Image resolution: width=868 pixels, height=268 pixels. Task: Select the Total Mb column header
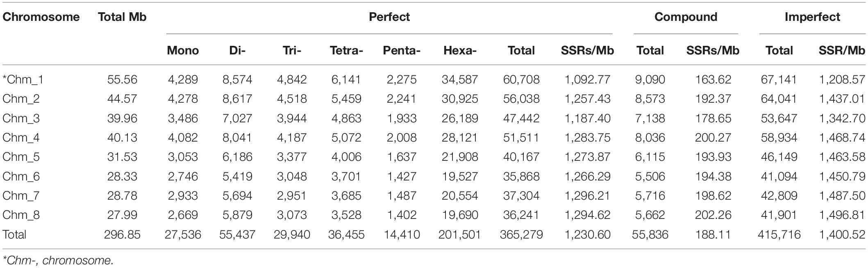[x=122, y=17]
